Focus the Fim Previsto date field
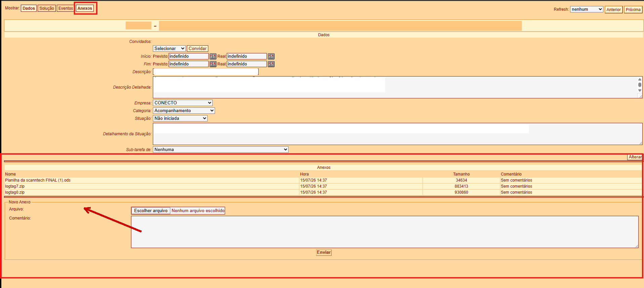The width and height of the screenshot is (644, 288). pyautogui.click(x=188, y=64)
